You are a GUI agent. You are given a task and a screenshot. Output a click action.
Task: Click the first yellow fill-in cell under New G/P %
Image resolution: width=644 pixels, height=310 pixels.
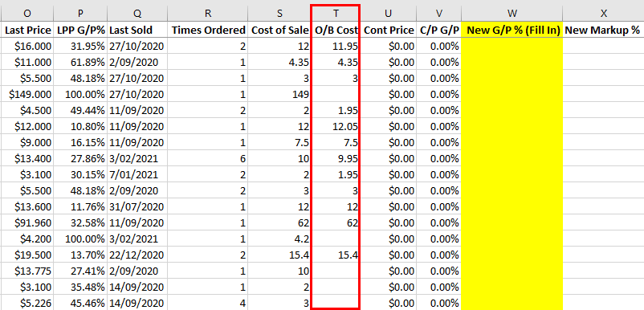512,47
